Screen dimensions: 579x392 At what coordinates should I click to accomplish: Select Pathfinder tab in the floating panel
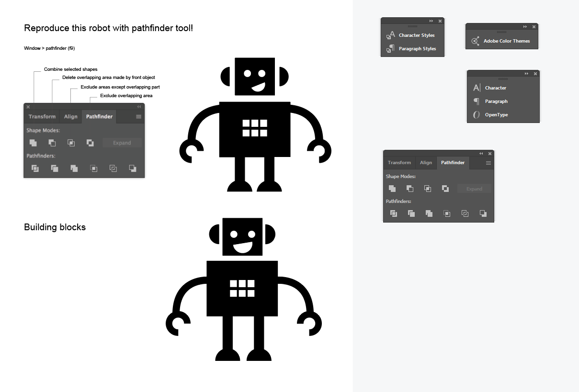pyautogui.click(x=453, y=163)
